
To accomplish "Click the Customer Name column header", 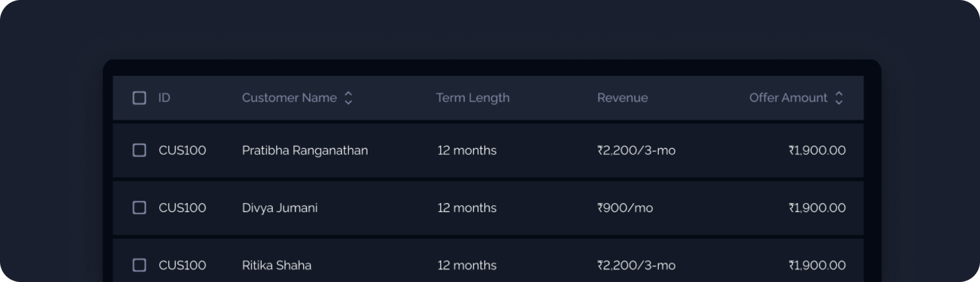I will (x=289, y=98).
